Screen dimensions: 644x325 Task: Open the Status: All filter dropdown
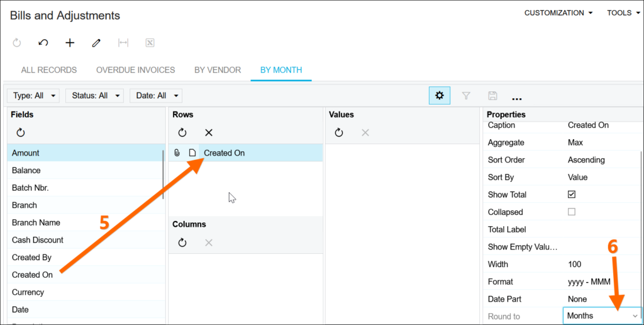click(94, 96)
